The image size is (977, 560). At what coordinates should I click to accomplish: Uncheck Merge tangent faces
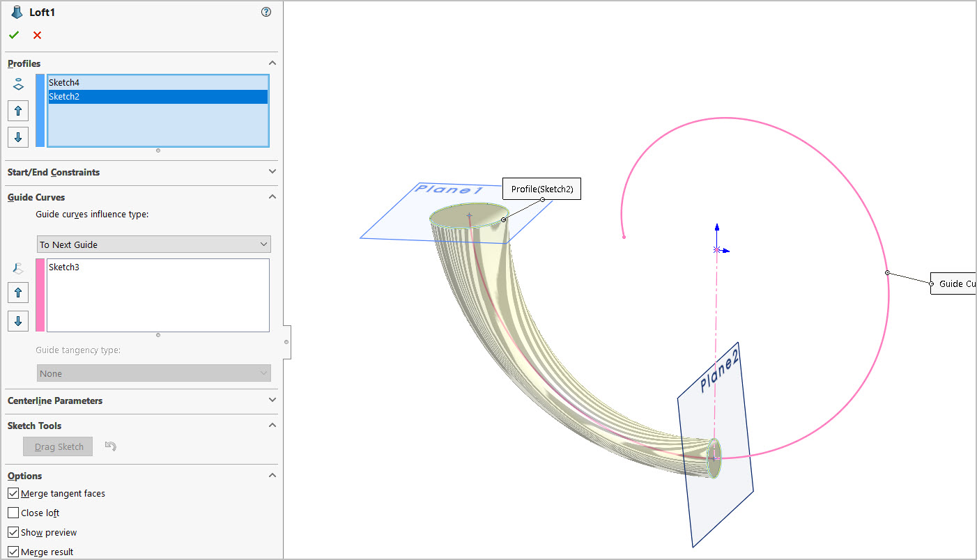pos(13,493)
